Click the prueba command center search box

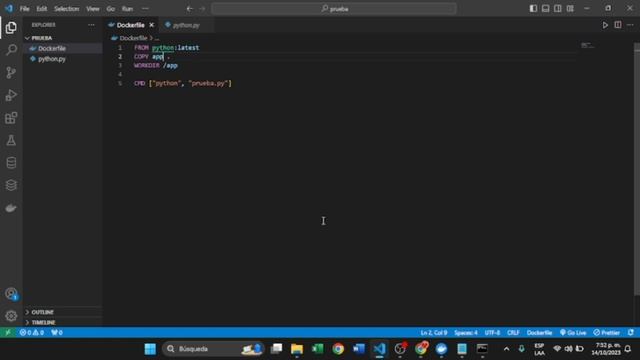click(x=334, y=9)
